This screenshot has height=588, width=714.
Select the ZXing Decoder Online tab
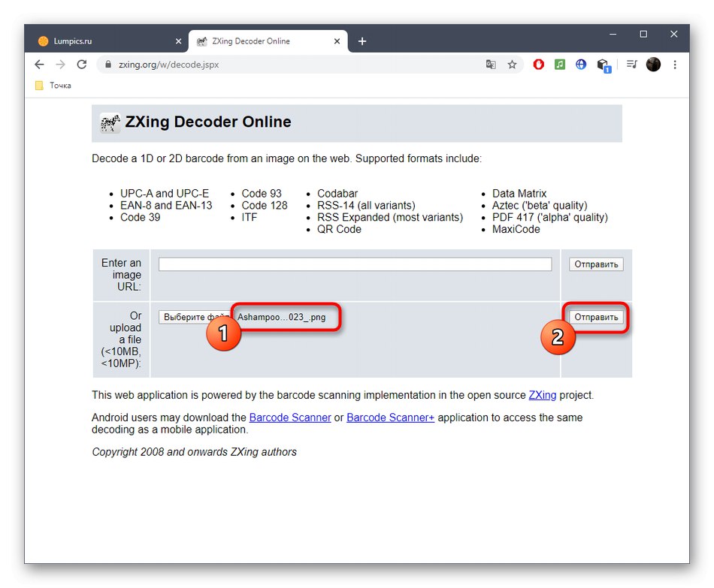[x=268, y=41]
